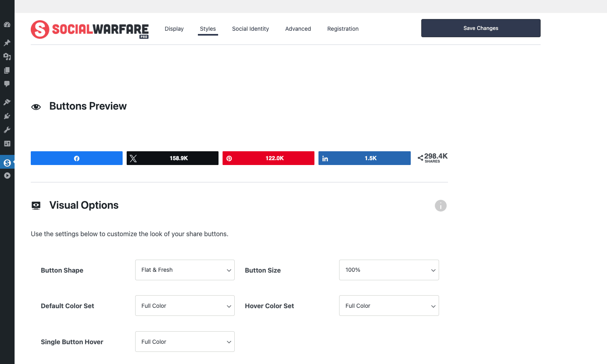
Task: Click the X share button showing 158.9K
Action: pyautogui.click(x=172, y=158)
